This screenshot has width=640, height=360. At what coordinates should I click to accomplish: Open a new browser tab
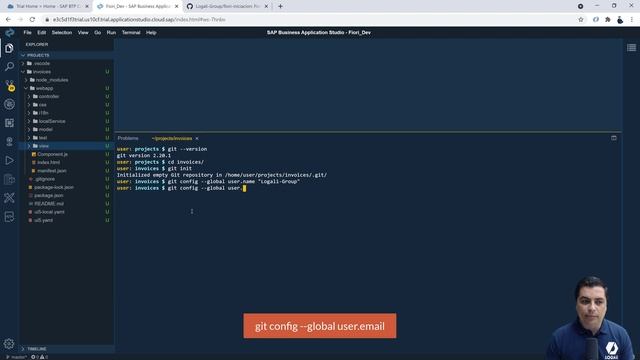[x=280, y=6]
